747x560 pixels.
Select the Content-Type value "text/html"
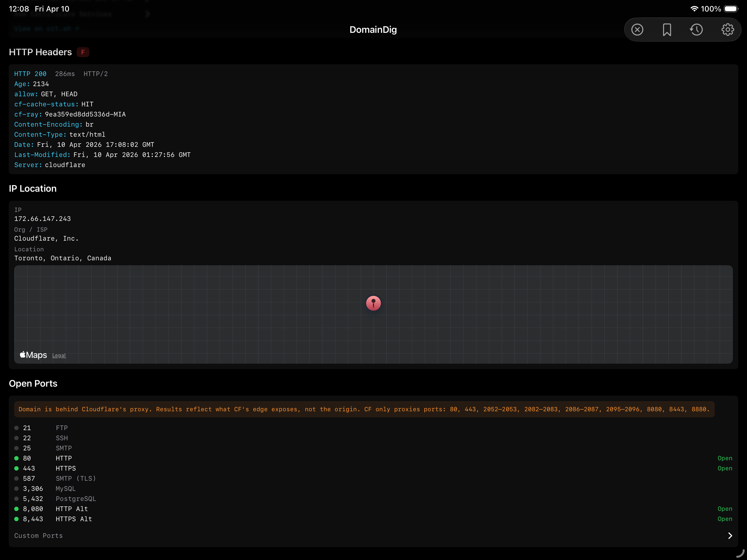pyautogui.click(x=87, y=135)
